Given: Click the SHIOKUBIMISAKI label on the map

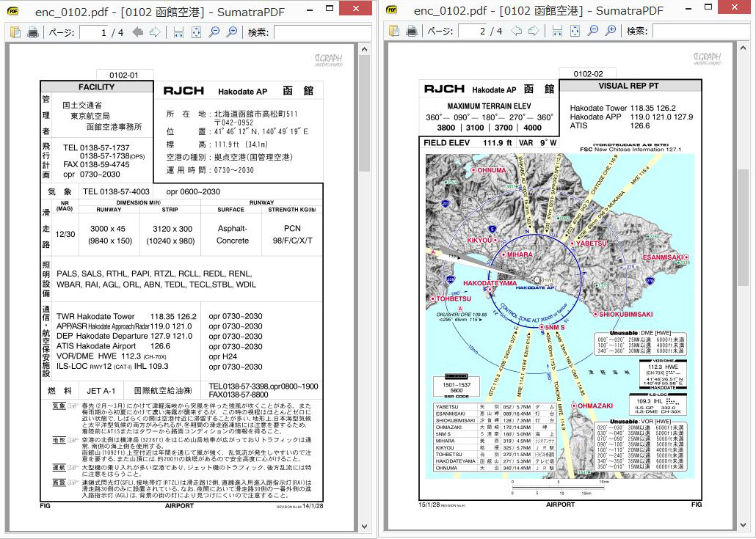Looking at the screenshot, I should (x=625, y=315).
